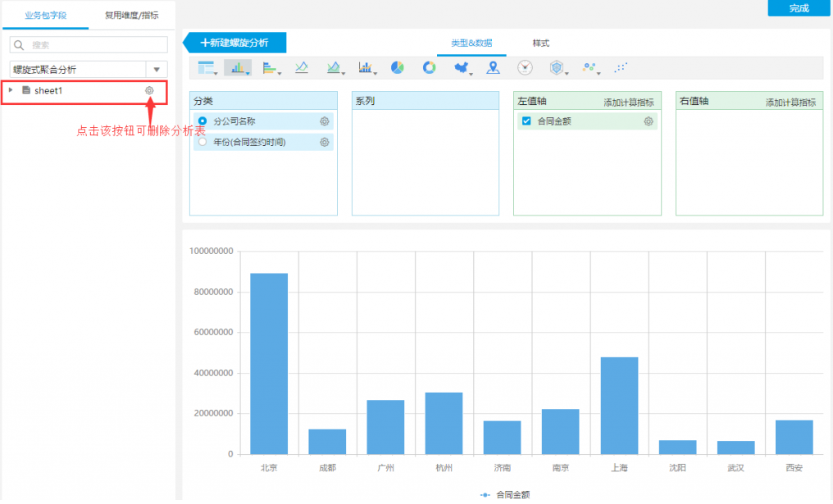Select the 年份(合同签约时间) radio button
Image resolution: width=833 pixels, height=504 pixels.
[203, 142]
